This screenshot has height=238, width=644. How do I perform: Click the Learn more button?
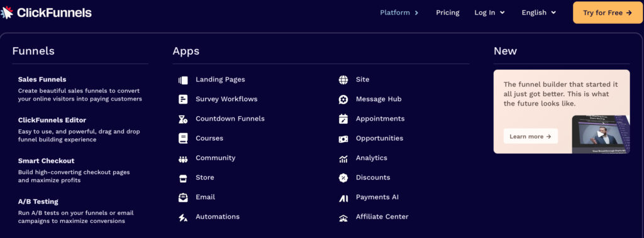coord(531,136)
